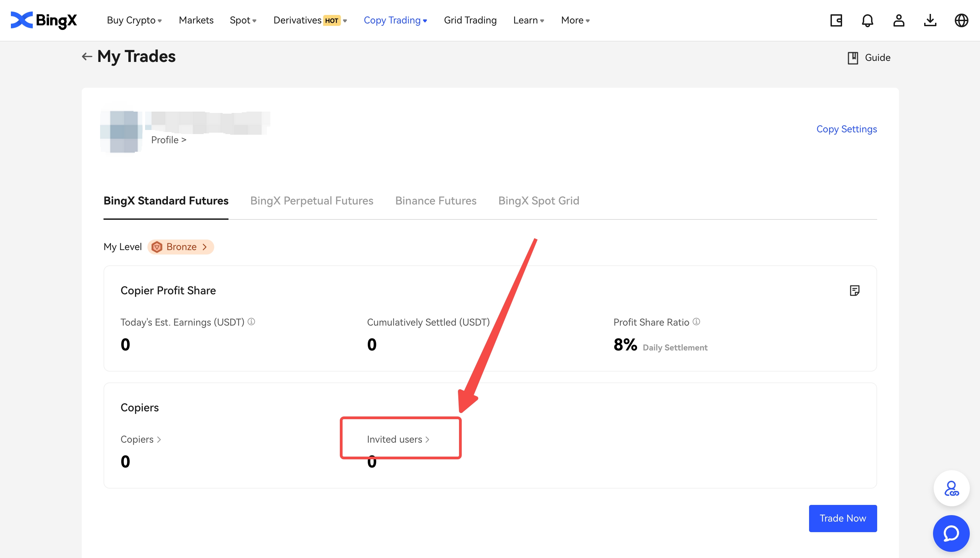Expand the Buy Crypto menu
Viewport: 980px width, 558px height.
pos(134,20)
